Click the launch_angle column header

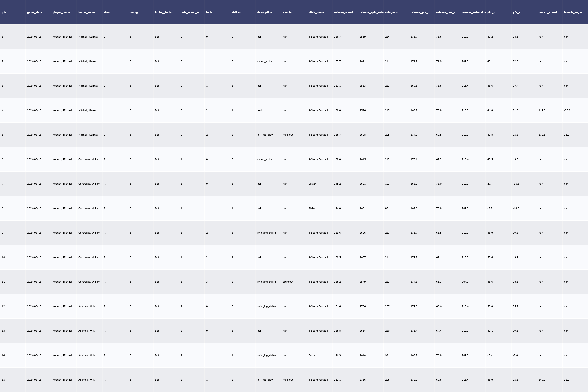(573, 12)
